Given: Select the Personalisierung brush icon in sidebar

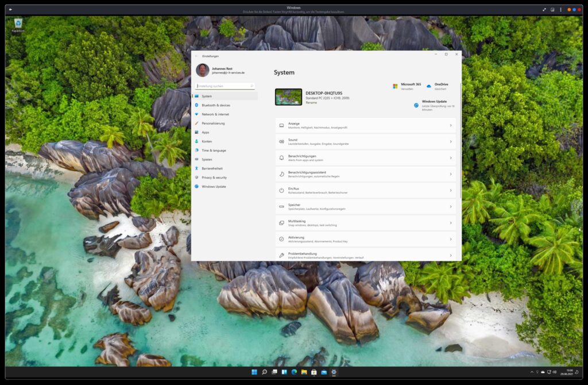Looking at the screenshot, I should [x=196, y=123].
